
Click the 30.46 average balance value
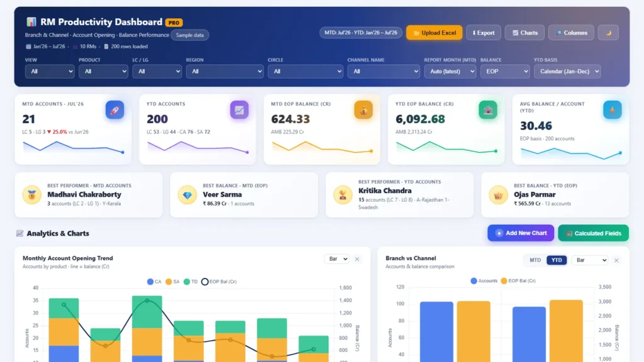[x=536, y=126]
